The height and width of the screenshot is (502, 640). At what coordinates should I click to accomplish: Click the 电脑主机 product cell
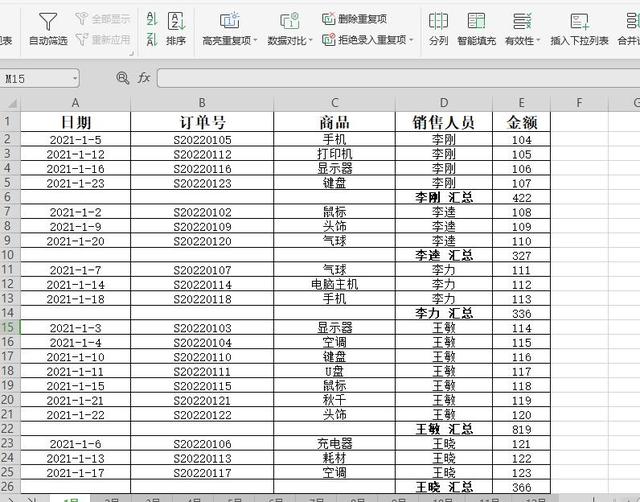click(334, 284)
